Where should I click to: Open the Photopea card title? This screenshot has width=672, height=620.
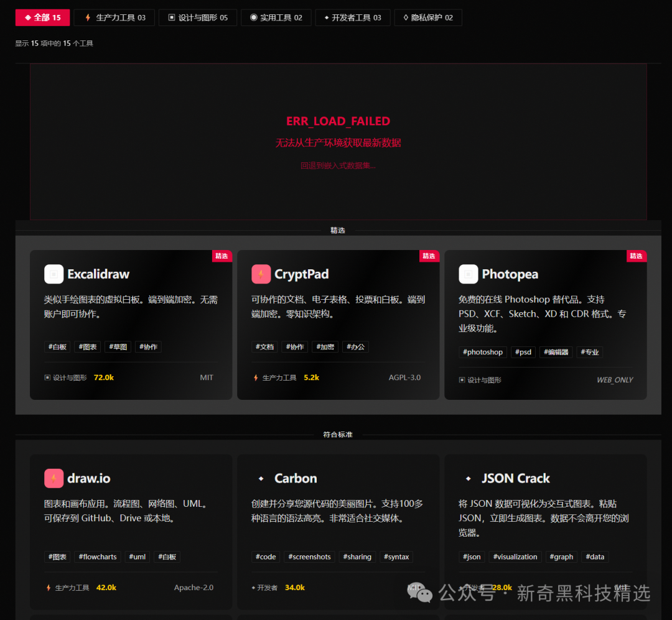click(x=510, y=274)
